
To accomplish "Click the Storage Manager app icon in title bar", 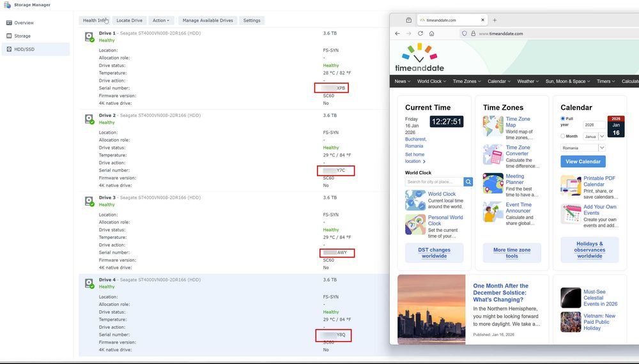I will (x=7, y=5).
